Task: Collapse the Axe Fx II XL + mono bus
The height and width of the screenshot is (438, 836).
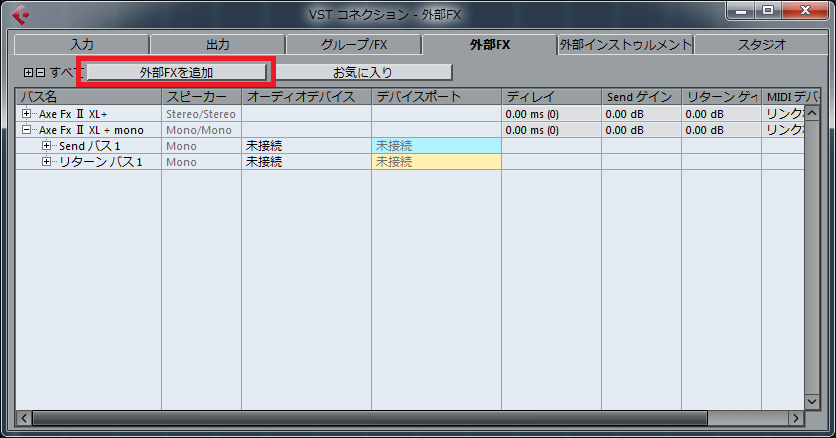Action: (26, 129)
